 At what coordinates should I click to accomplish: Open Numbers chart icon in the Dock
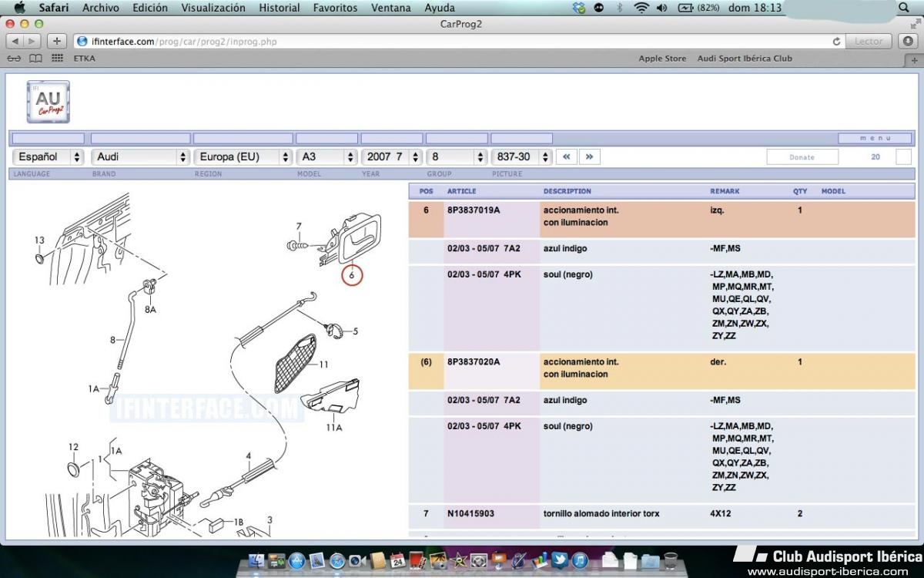pyautogui.click(x=539, y=560)
